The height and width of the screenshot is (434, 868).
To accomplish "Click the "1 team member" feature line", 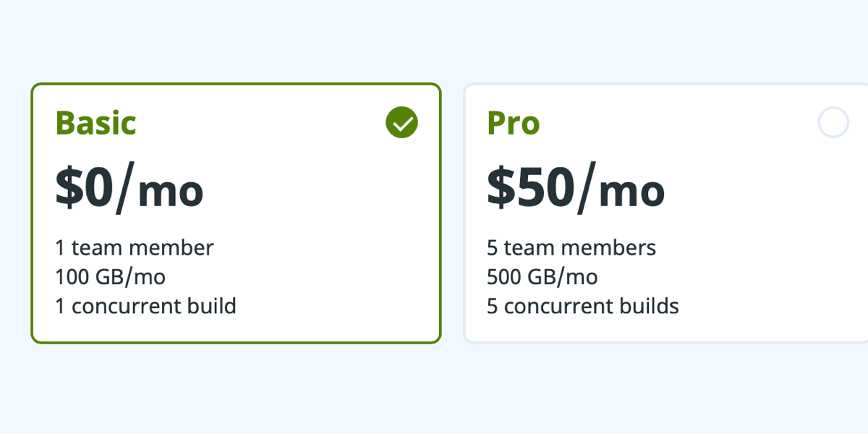I will 135,248.
